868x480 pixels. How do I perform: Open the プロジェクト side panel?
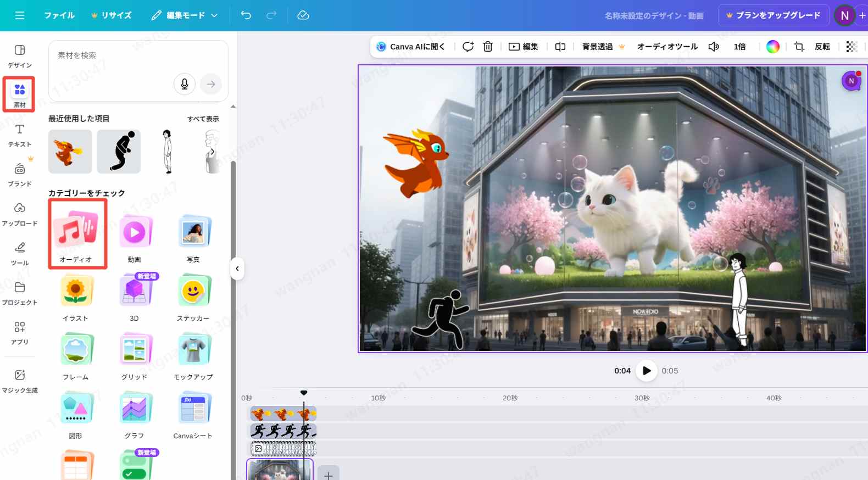(20, 293)
